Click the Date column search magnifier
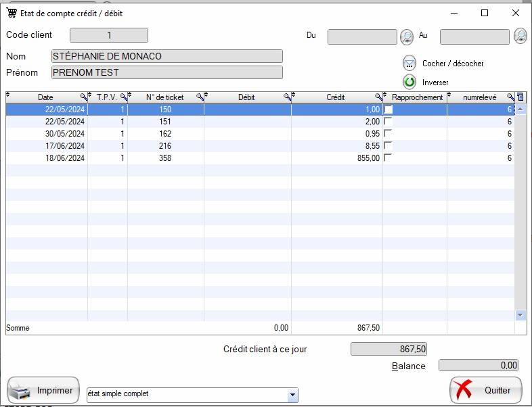The height and width of the screenshot is (407, 532). coord(84,97)
